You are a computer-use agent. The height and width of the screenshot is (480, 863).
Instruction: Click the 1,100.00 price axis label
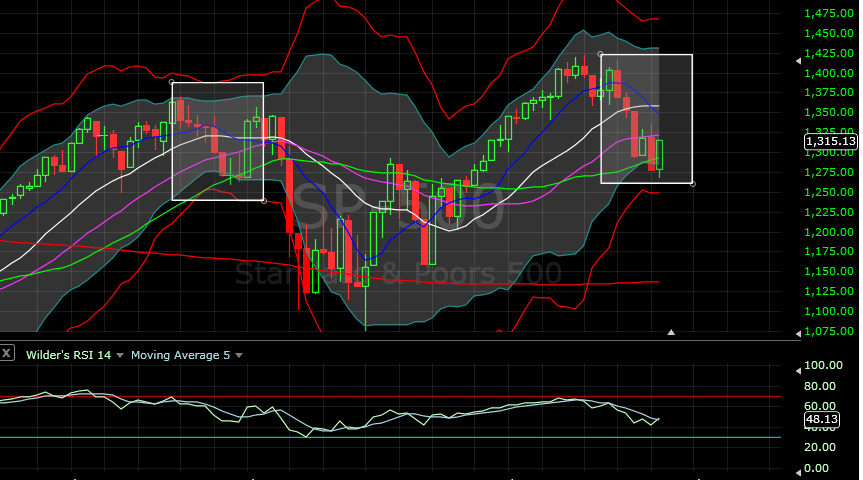point(829,311)
